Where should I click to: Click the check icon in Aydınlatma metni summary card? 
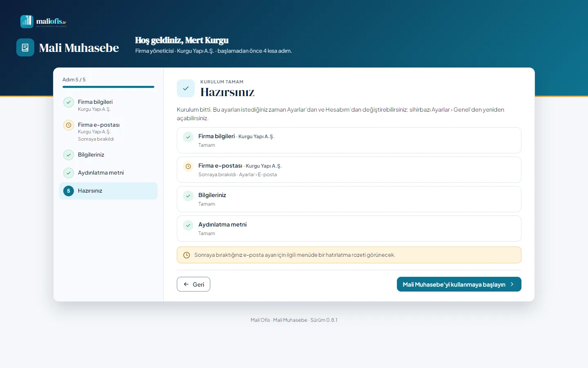pyautogui.click(x=188, y=225)
